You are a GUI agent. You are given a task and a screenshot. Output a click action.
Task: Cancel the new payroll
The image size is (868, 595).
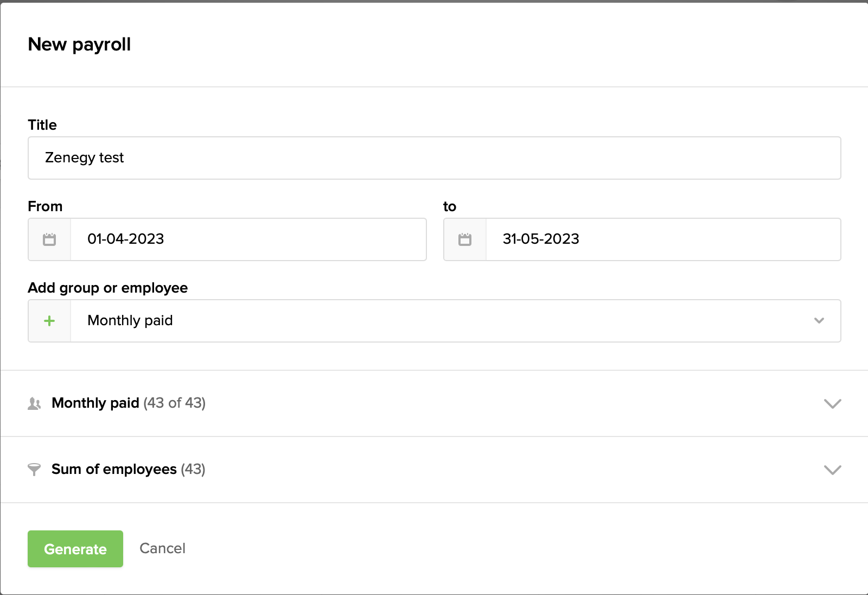pos(162,549)
